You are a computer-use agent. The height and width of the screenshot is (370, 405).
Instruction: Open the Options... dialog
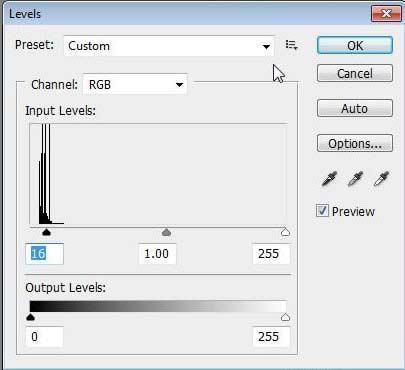tap(355, 143)
